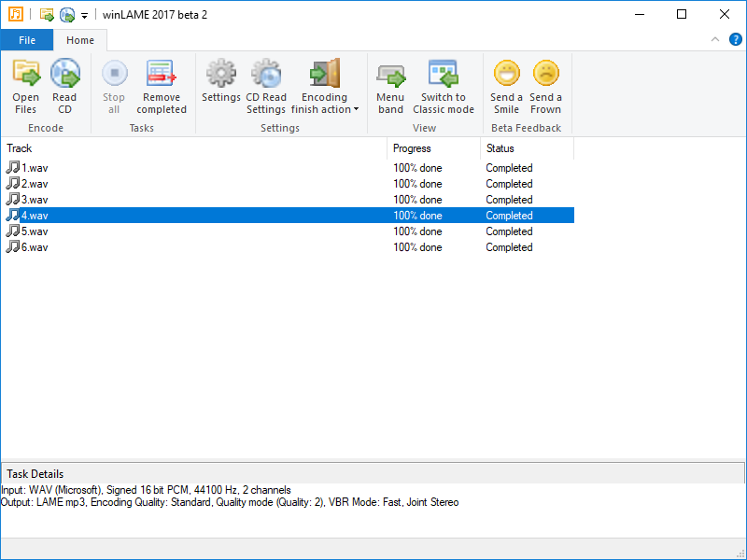Viewport: 747px width, 560px height.
Task: Click quick access Open Files icon
Action: coord(47,15)
